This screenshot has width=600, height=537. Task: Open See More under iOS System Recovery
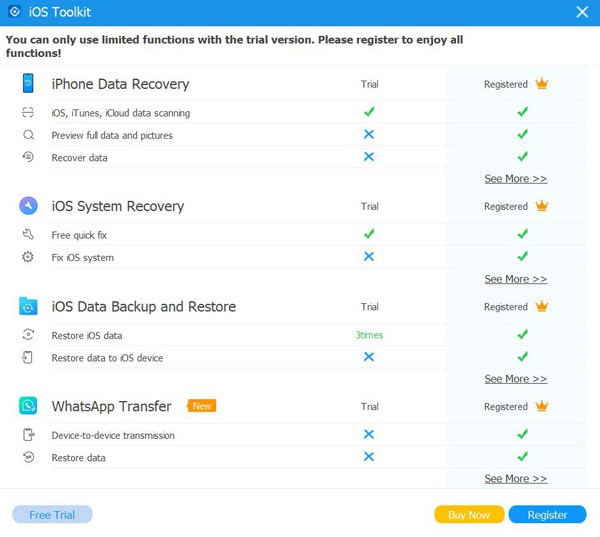pyautogui.click(x=515, y=279)
